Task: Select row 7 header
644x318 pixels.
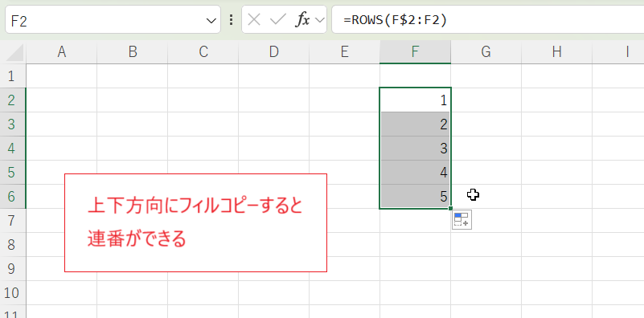Action: [13, 220]
